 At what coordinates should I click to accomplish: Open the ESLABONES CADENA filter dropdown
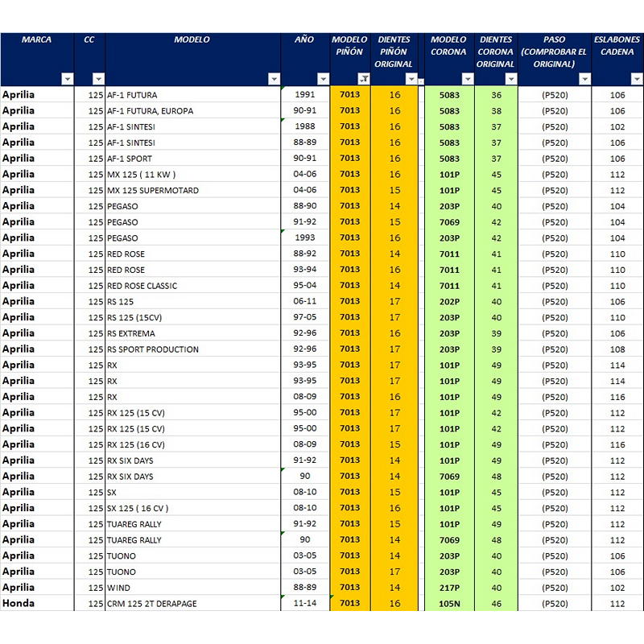(x=637, y=78)
